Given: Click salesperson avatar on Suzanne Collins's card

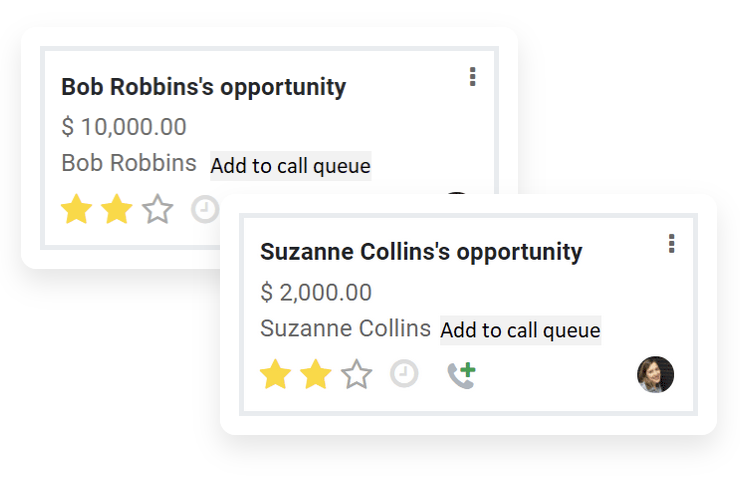Looking at the screenshot, I should [655, 375].
